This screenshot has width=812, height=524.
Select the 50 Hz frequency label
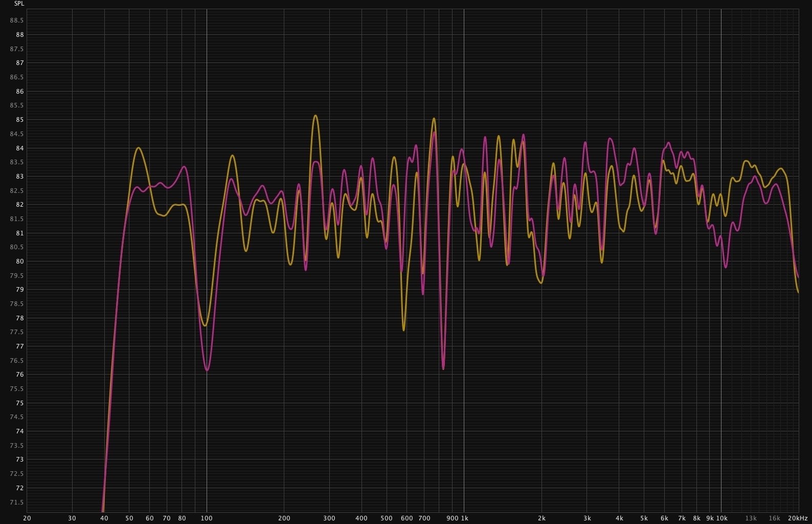pos(129,518)
